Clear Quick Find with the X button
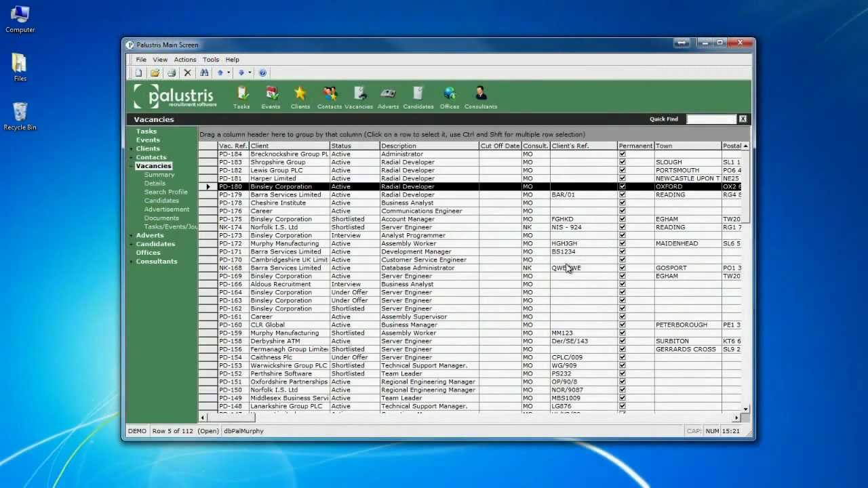 pyautogui.click(x=743, y=119)
